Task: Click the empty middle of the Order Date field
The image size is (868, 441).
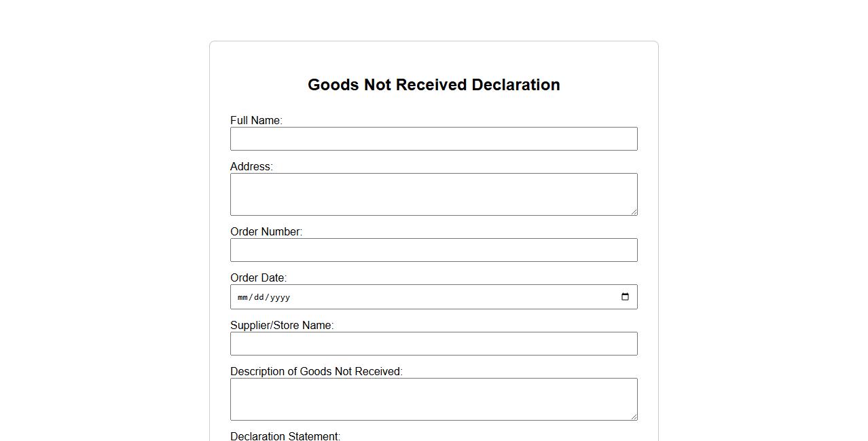Action: (x=448, y=297)
